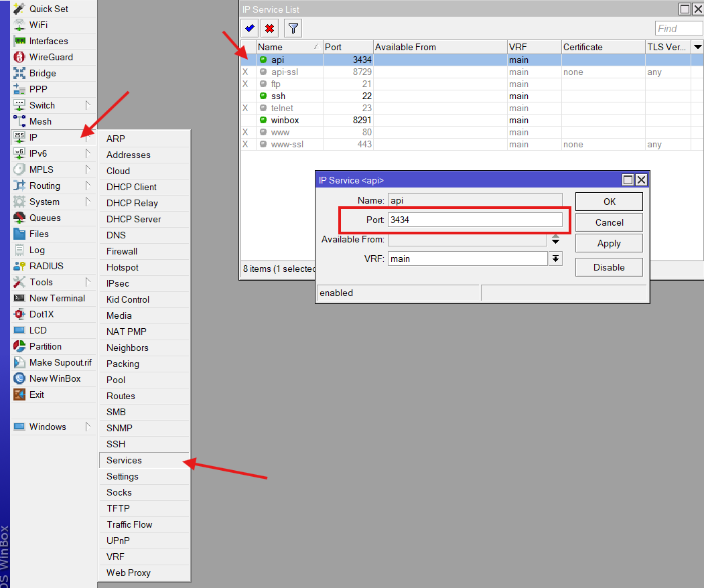The height and width of the screenshot is (588, 704).
Task: Select the ftp service row
Action: coord(472,84)
